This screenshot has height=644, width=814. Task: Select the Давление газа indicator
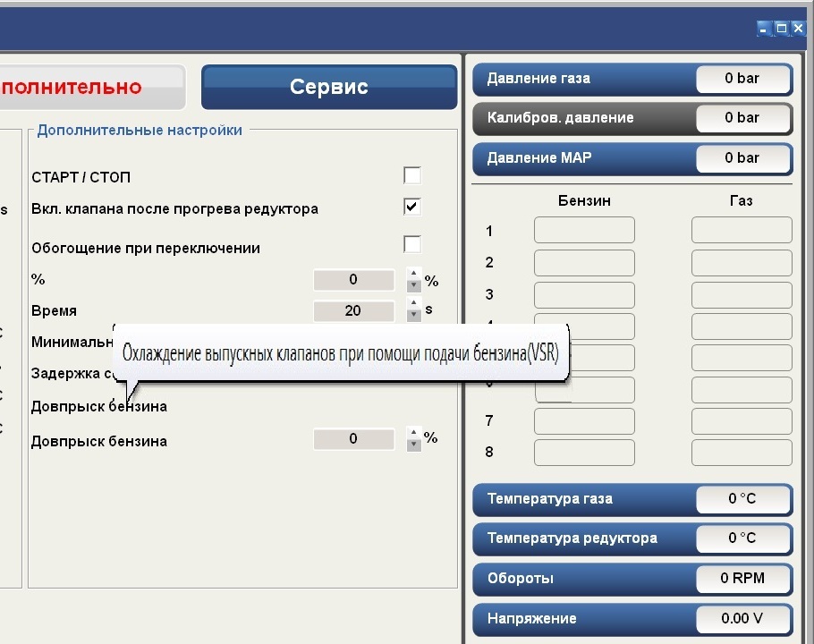point(632,79)
